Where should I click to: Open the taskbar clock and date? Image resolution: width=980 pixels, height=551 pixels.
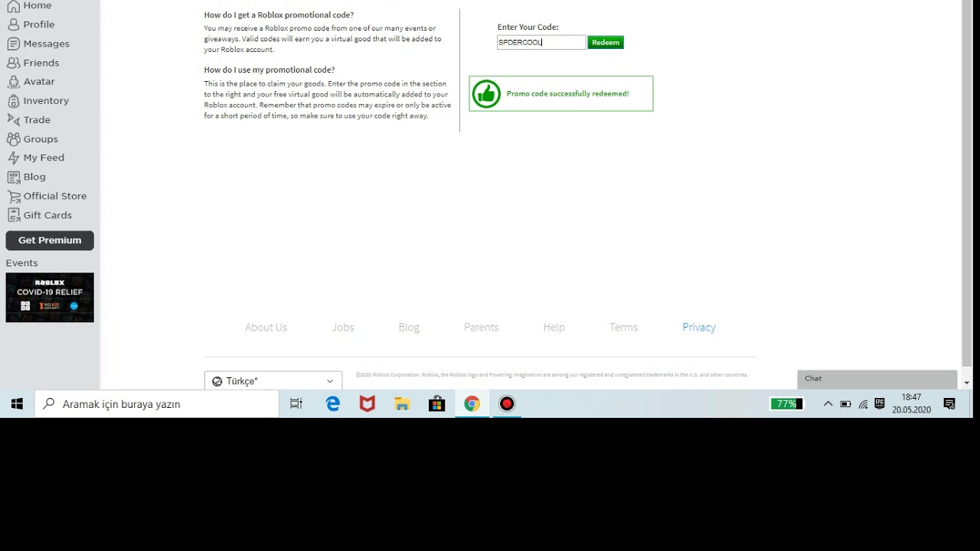click(x=911, y=404)
